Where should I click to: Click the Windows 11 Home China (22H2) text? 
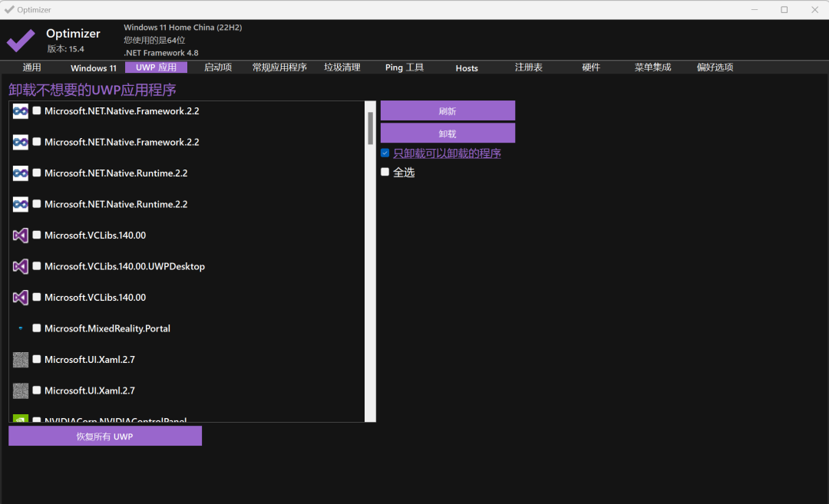click(183, 28)
